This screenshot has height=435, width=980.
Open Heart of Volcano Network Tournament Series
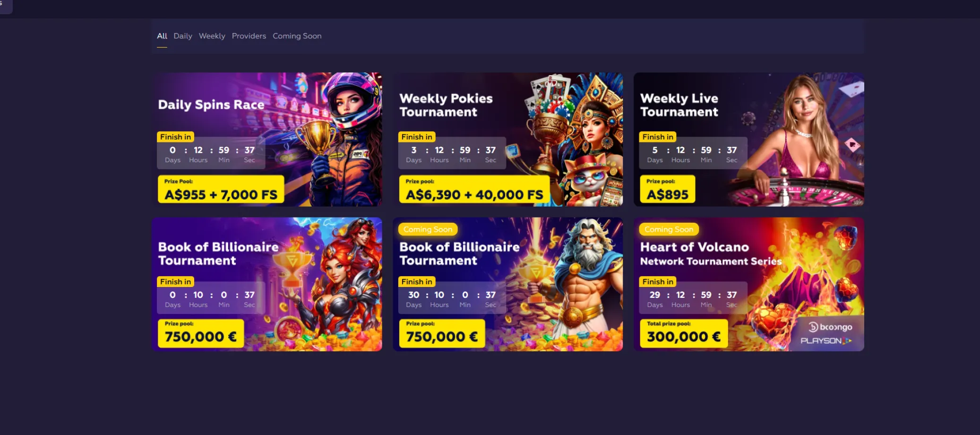coord(749,284)
